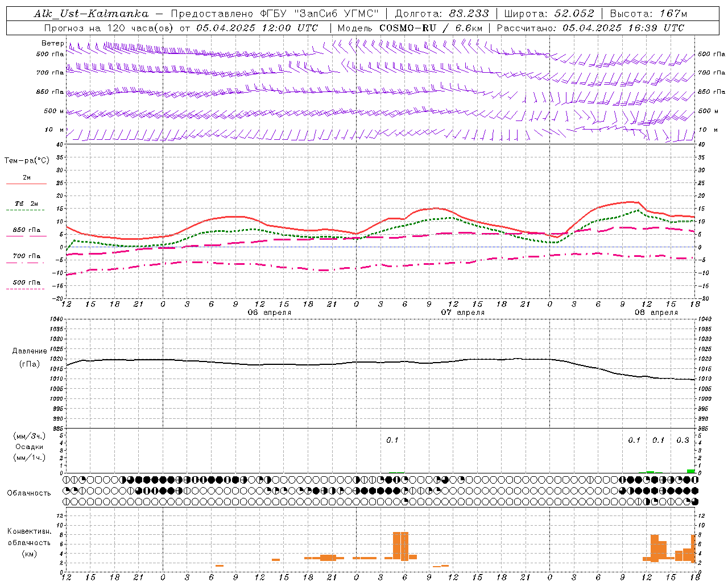Click the Ветер section label
Viewport: 728px width, 582px height.
52,43
